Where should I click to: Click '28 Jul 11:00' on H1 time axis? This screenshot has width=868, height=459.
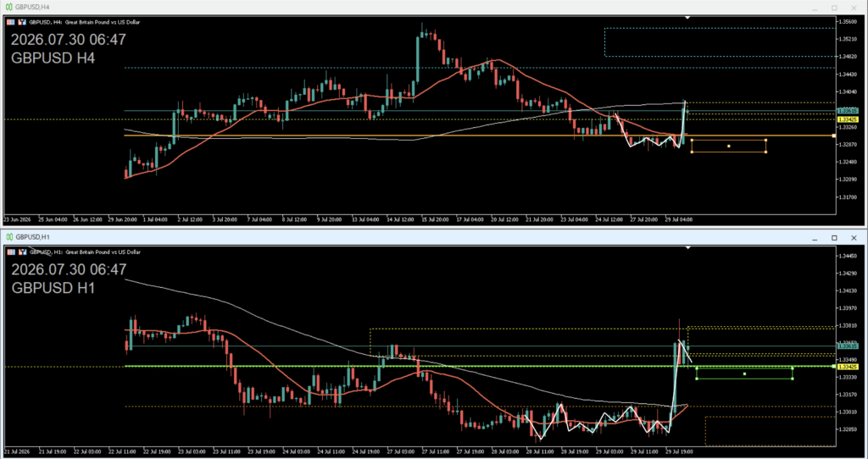pos(540,451)
